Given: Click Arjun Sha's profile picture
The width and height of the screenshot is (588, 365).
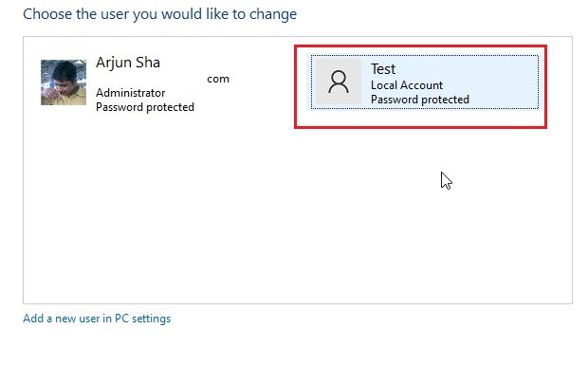Looking at the screenshot, I should click(64, 82).
